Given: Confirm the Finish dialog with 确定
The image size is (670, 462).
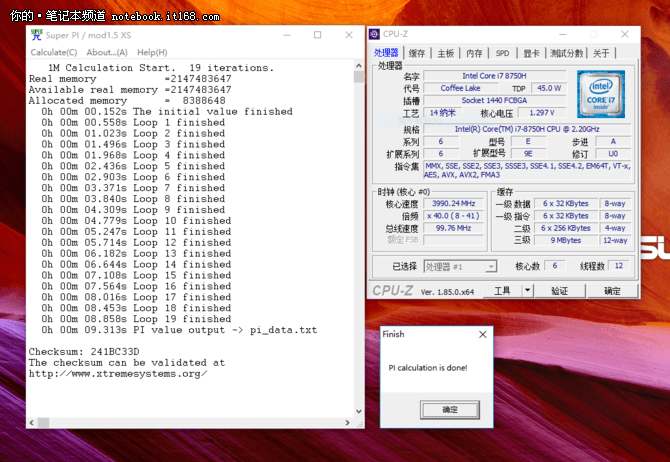Looking at the screenshot, I should 450,410.
